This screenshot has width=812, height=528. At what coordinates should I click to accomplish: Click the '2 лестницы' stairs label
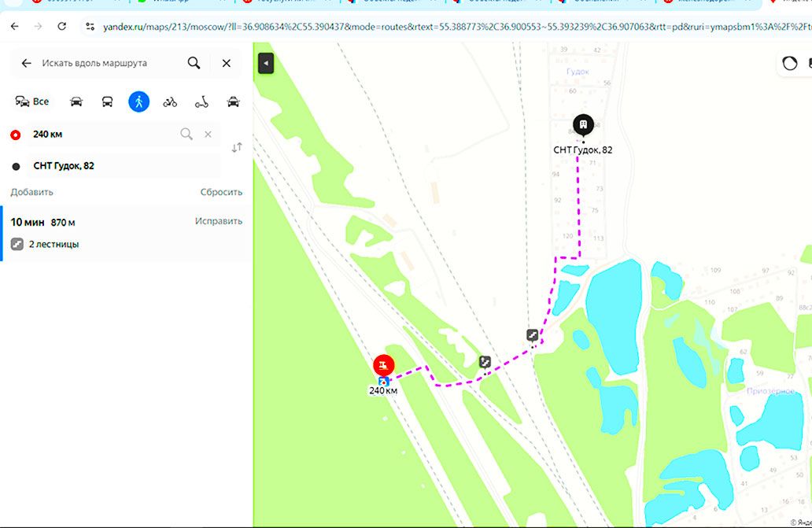(x=54, y=245)
